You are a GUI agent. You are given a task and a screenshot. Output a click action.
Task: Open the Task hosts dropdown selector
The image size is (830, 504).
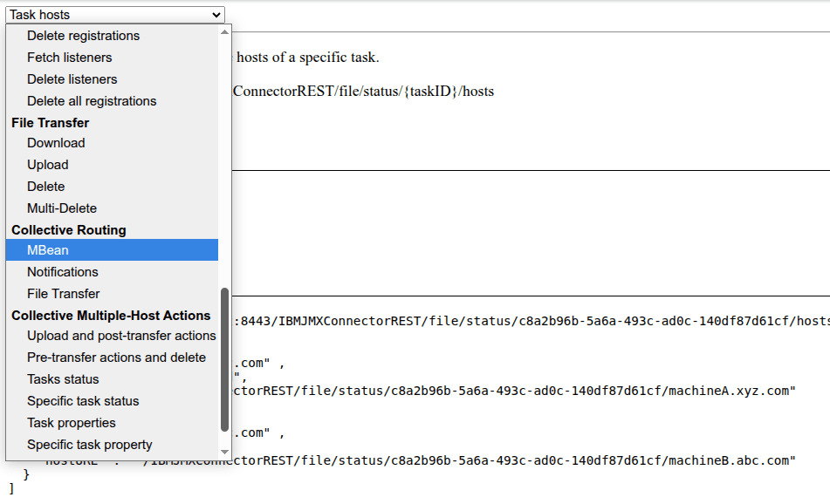click(x=114, y=14)
